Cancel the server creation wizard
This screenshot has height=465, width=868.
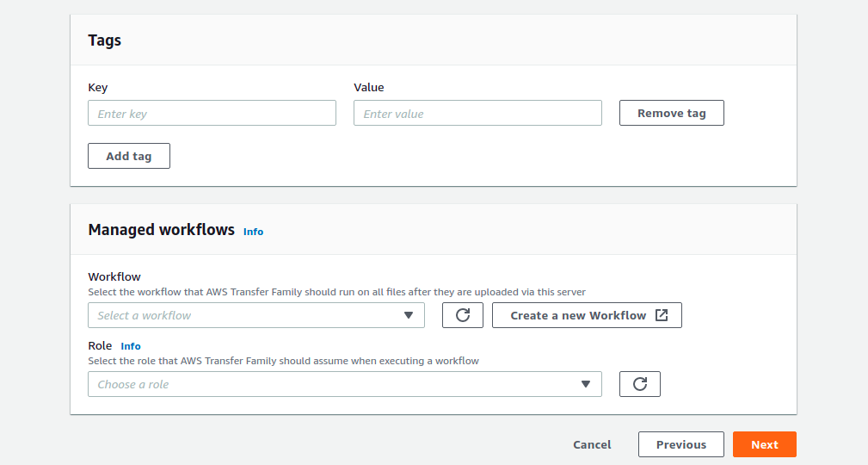592,444
